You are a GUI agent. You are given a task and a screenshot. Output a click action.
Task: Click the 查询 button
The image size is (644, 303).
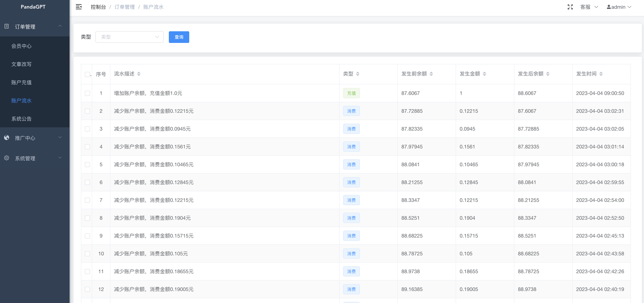179,37
